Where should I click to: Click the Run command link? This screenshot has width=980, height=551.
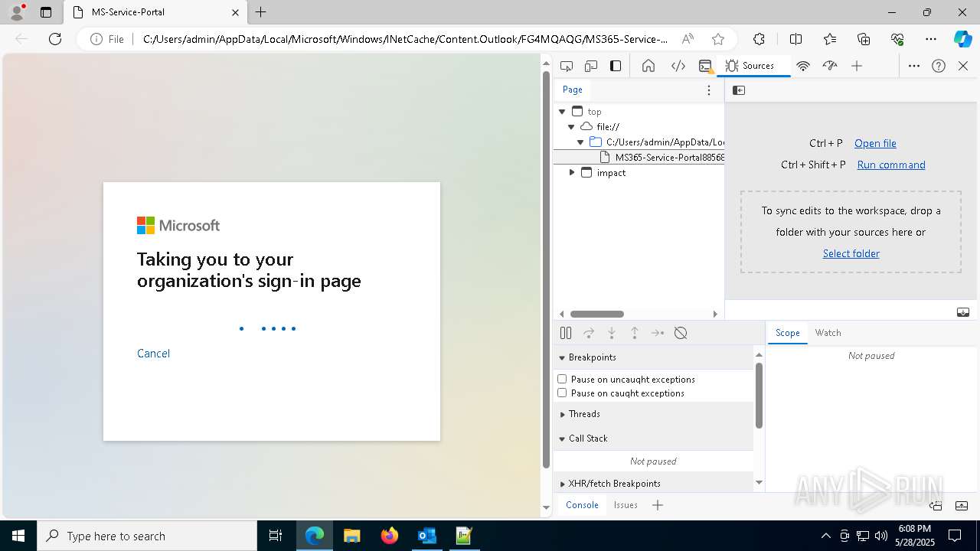891,165
